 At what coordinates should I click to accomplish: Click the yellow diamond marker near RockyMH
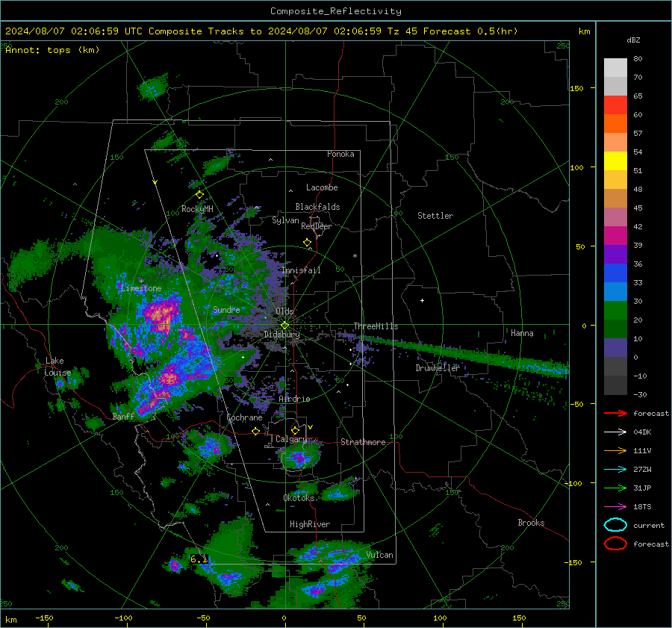pyautogui.click(x=199, y=195)
